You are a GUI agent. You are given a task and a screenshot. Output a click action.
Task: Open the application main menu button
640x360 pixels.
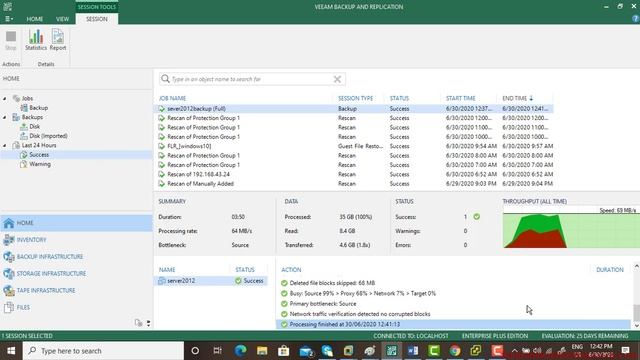[9, 19]
